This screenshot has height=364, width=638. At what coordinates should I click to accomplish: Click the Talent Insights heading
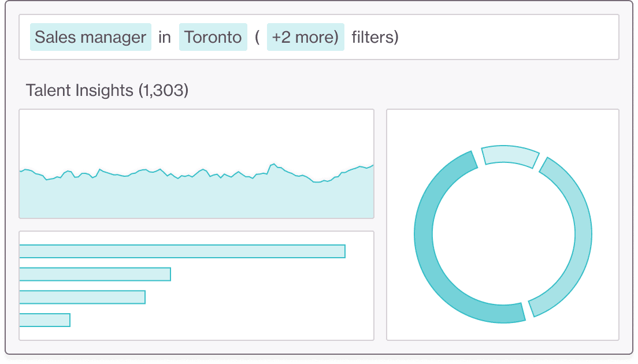pos(80,90)
